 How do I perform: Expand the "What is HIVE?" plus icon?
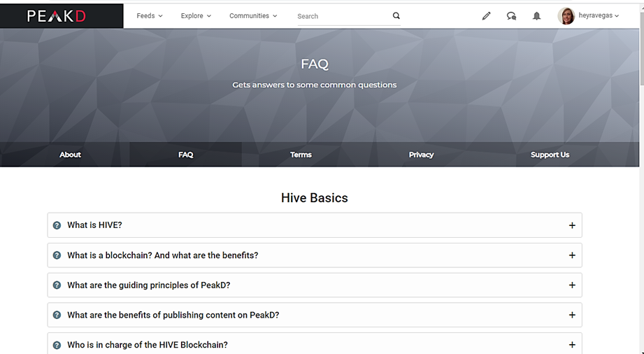tap(572, 225)
